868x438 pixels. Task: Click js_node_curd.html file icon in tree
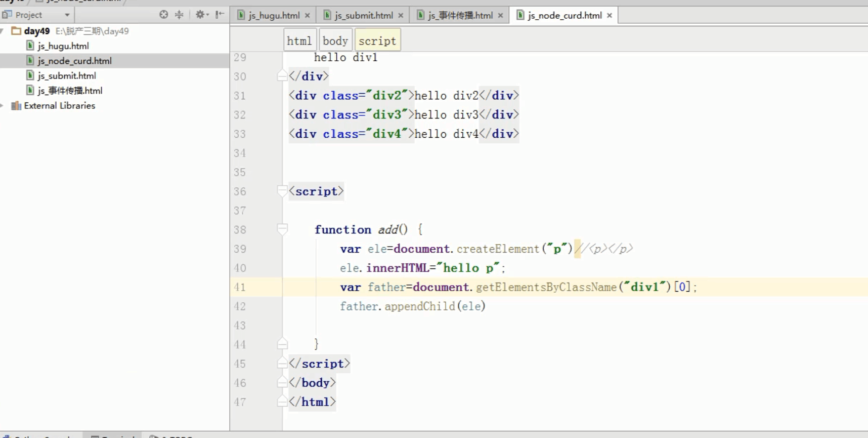click(x=30, y=61)
